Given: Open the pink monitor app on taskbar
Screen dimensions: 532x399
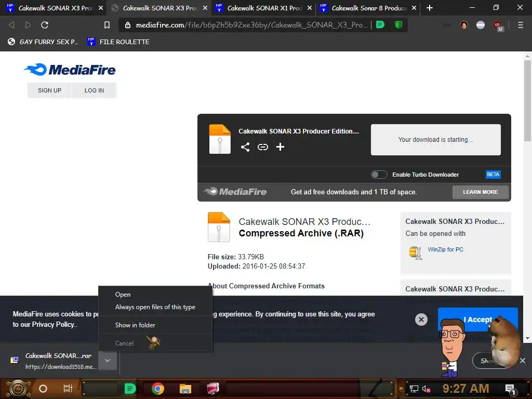Looking at the screenshot, I should point(213,389).
